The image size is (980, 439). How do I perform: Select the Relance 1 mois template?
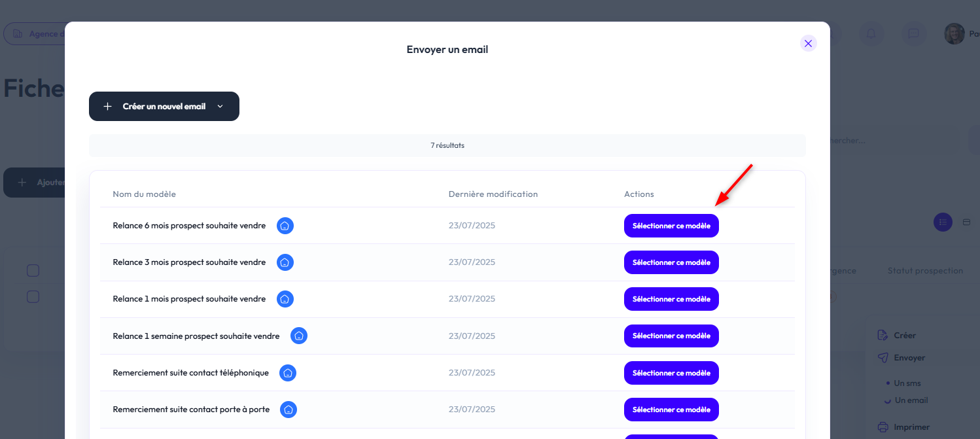point(671,299)
